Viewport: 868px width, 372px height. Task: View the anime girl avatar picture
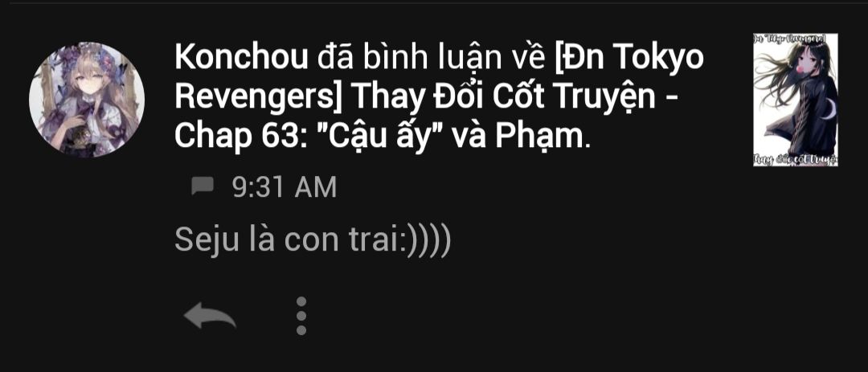click(x=87, y=100)
